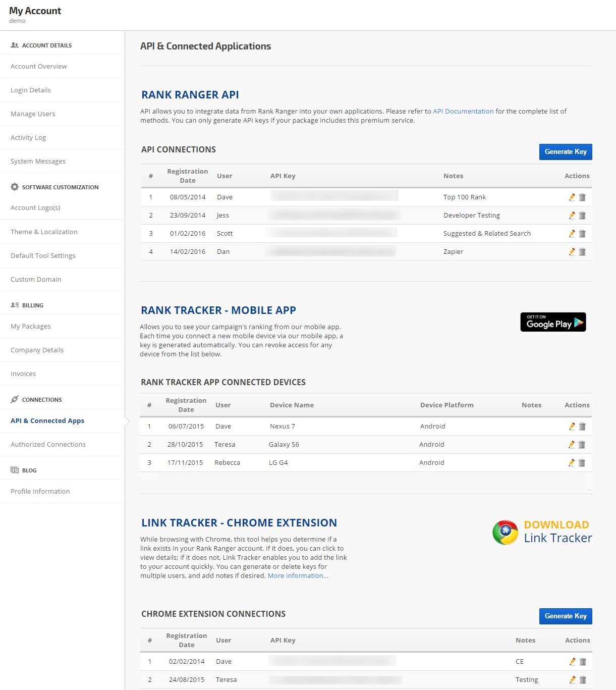Open System Messages
Screen dimensions: 616x690
38,162
